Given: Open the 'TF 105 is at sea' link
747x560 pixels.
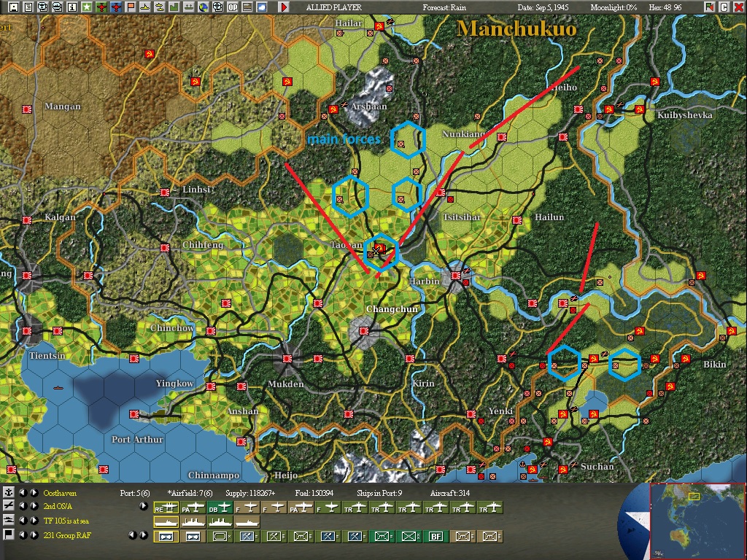Looking at the screenshot, I should (x=66, y=521).
